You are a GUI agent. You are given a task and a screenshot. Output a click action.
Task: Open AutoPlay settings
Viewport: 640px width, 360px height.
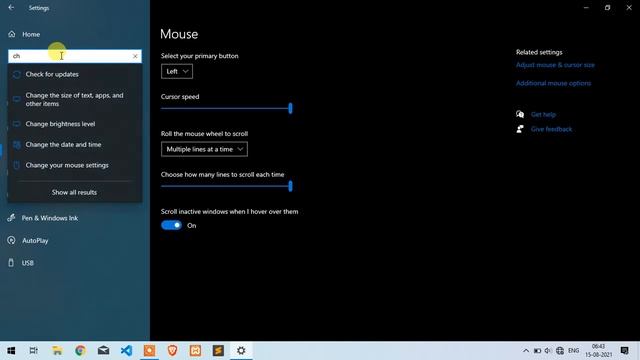click(x=35, y=240)
